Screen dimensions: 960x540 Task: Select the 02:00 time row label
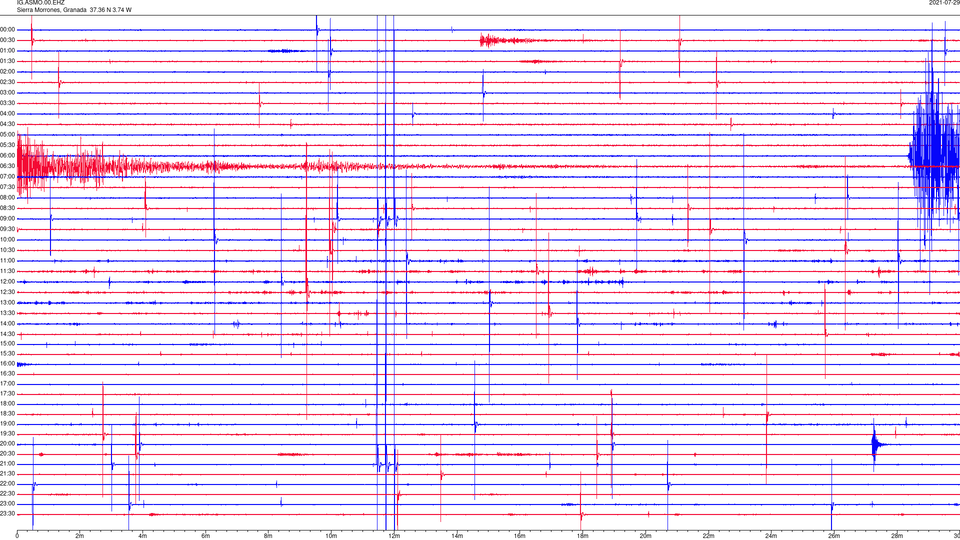(7, 72)
